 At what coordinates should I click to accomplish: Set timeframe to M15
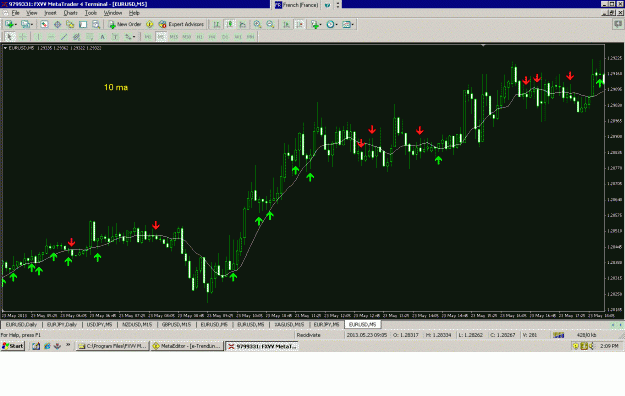(173, 37)
